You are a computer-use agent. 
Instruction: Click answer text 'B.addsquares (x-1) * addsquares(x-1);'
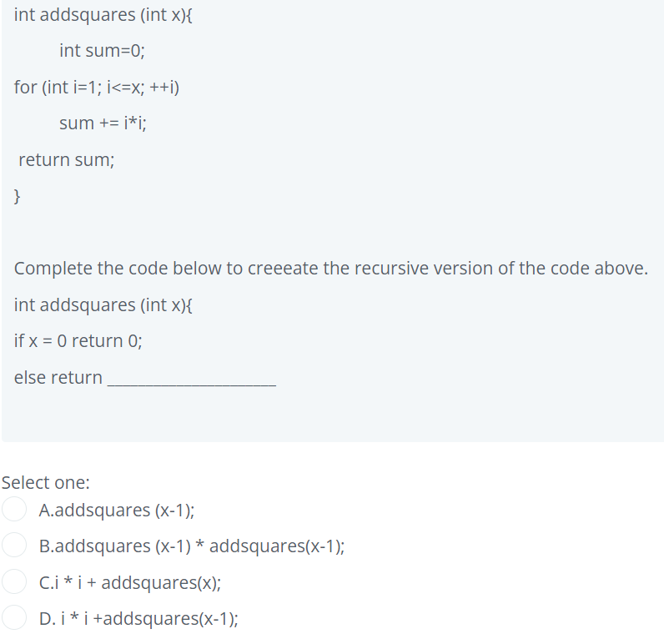[191, 546]
